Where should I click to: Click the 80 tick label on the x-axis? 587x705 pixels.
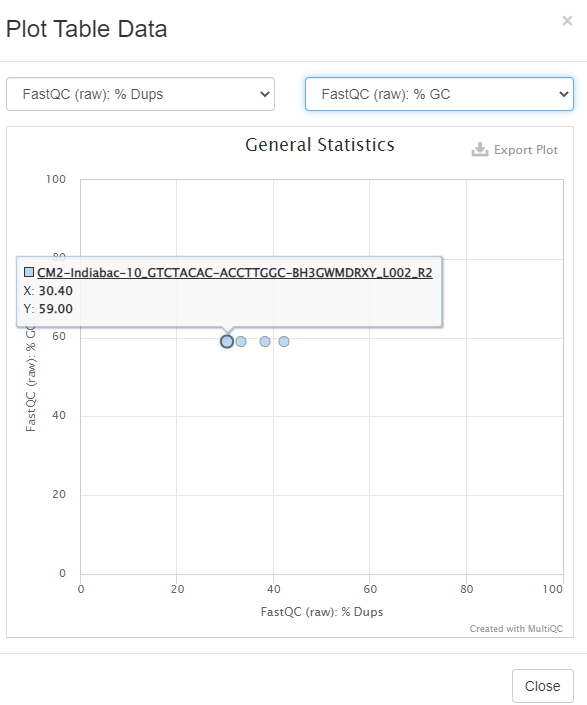point(467,589)
